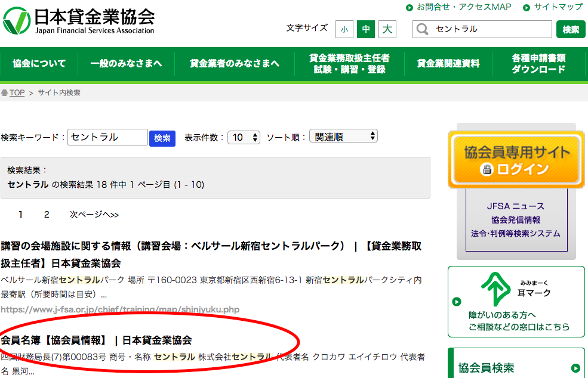588x378 pixels.
Task: Set font size to medium 中
Action: [365, 29]
